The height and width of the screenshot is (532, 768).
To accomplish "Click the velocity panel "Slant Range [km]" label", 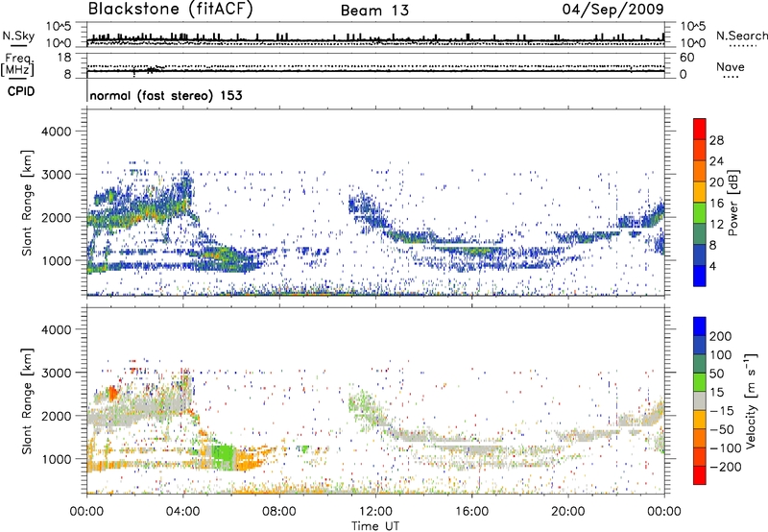I will (27, 401).
